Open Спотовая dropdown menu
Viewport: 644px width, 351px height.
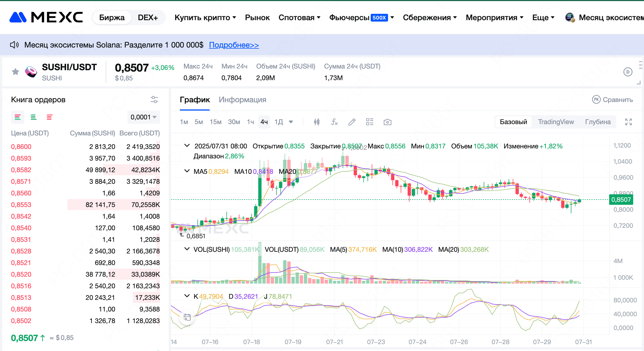point(299,17)
